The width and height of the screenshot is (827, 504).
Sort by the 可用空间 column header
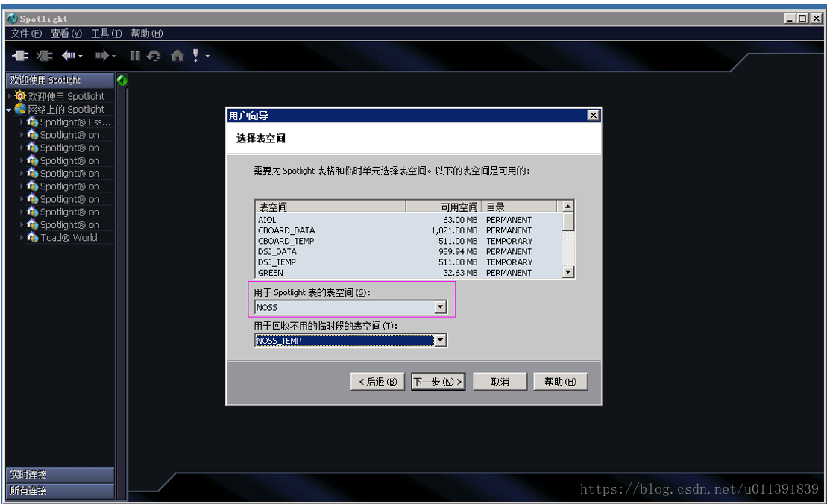coord(444,207)
